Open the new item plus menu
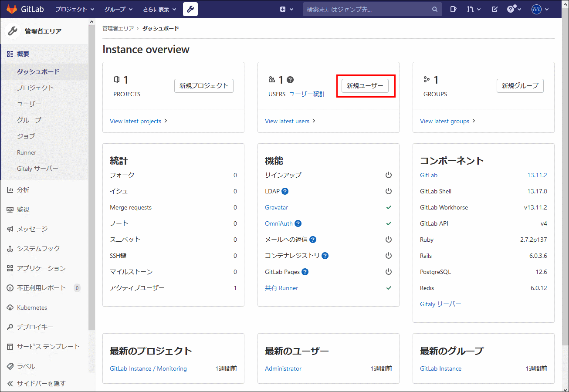The image size is (569, 392). point(286,9)
